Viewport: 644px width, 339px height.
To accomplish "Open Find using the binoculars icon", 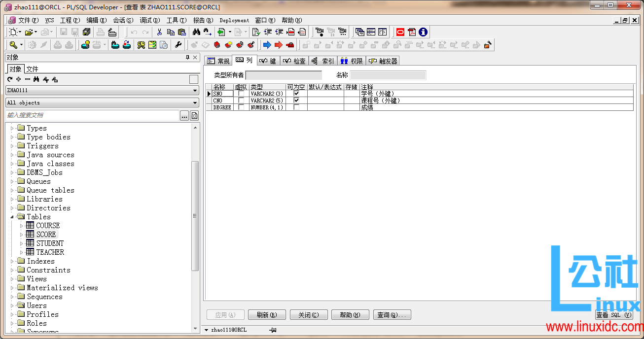I will click(x=197, y=32).
